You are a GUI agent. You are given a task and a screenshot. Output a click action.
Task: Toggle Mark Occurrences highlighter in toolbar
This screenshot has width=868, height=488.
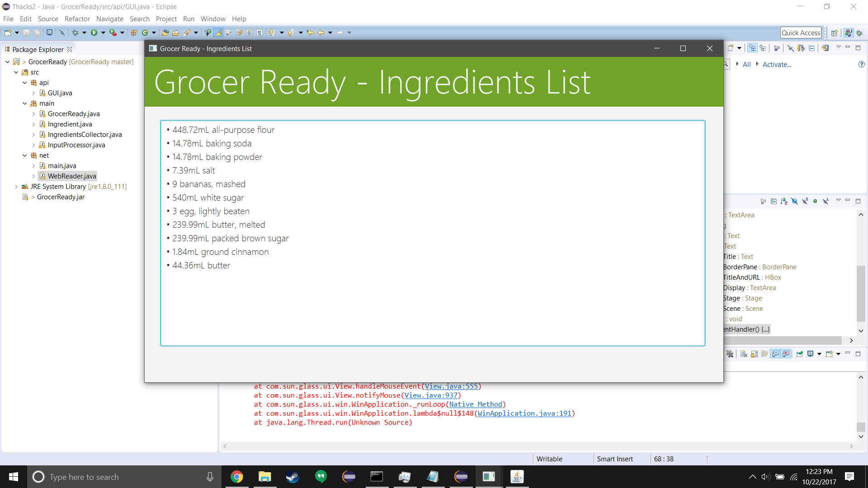coord(218,33)
